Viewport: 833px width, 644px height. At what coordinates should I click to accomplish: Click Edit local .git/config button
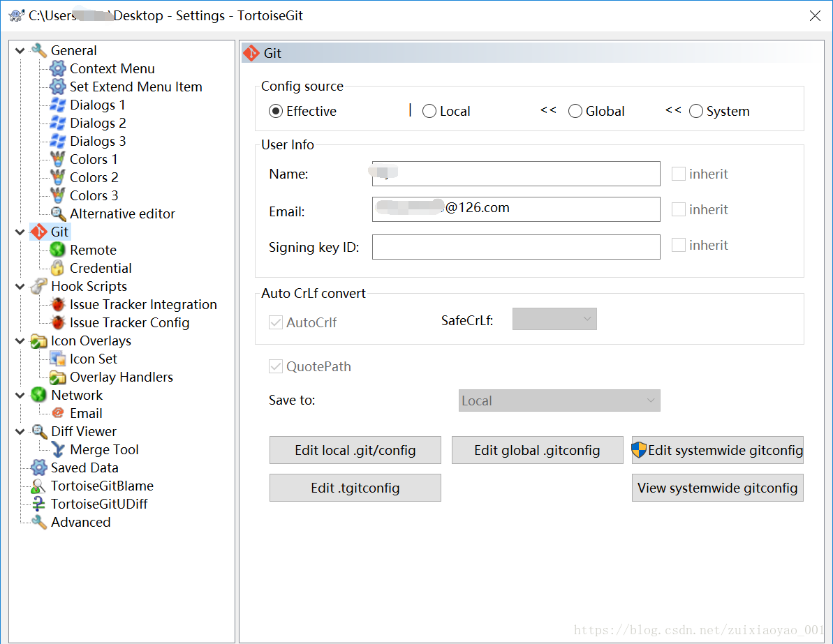(355, 450)
